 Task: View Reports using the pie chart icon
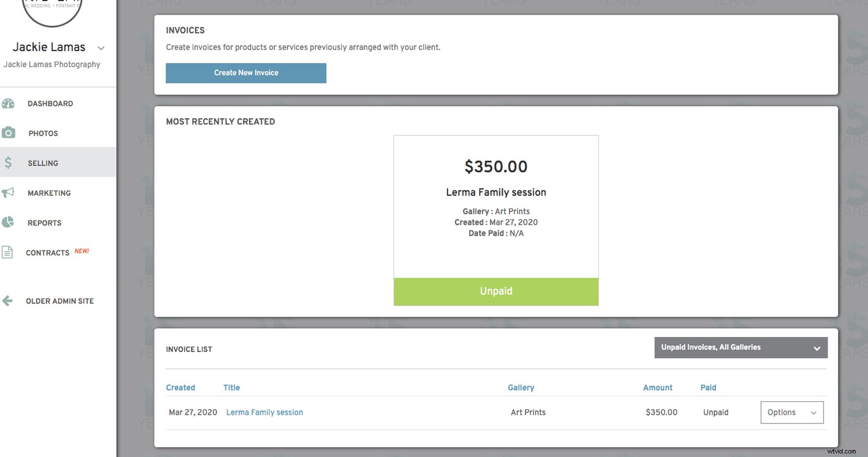coord(8,222)
